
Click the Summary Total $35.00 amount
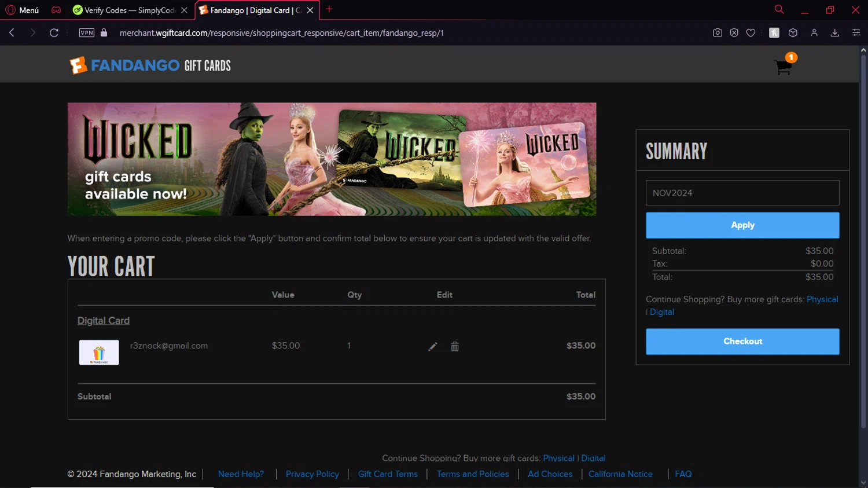pyautogui.click(x=819, y=277)
